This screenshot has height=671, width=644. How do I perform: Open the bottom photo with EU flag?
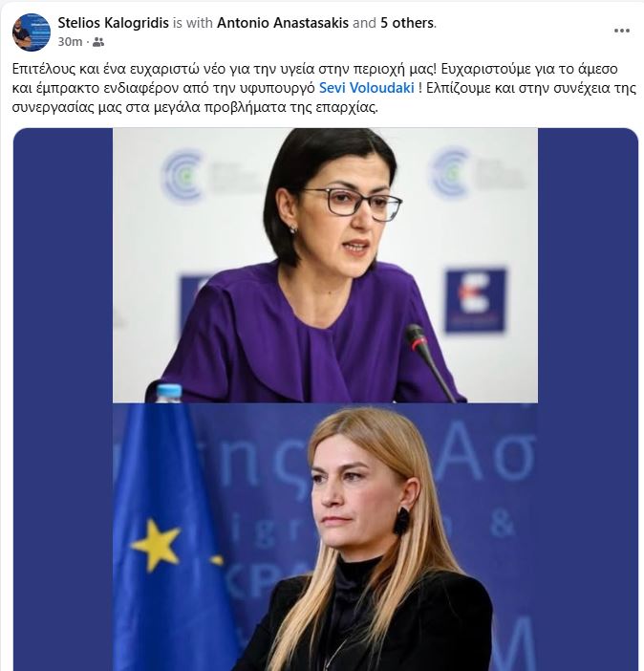[325, 537]
